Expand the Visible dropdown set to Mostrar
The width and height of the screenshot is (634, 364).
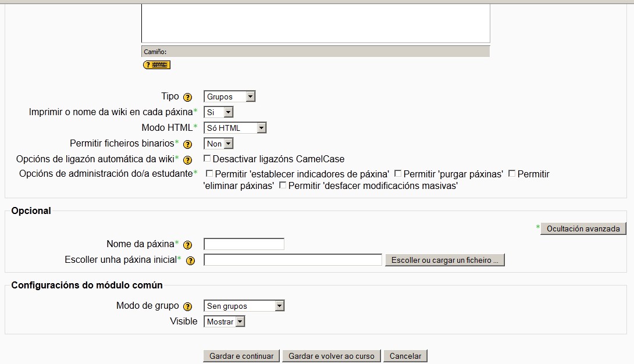click(224, 322)
